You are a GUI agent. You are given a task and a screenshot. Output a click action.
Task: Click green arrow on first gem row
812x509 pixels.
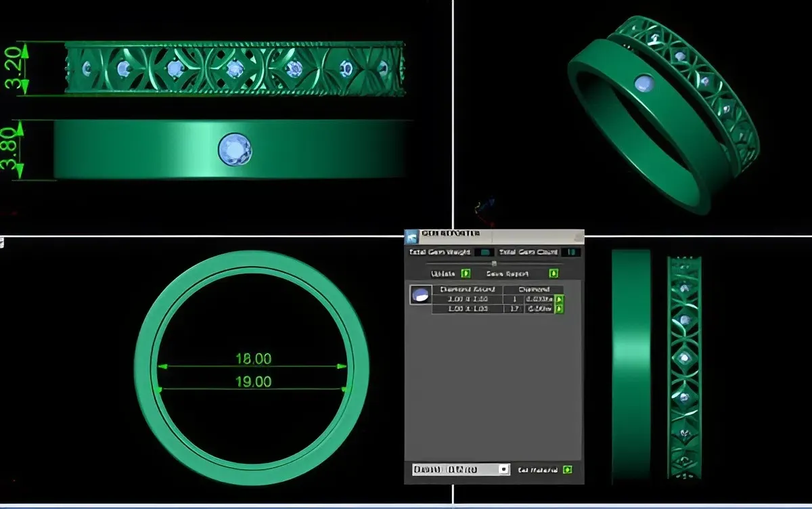click(x=559, y=298)
